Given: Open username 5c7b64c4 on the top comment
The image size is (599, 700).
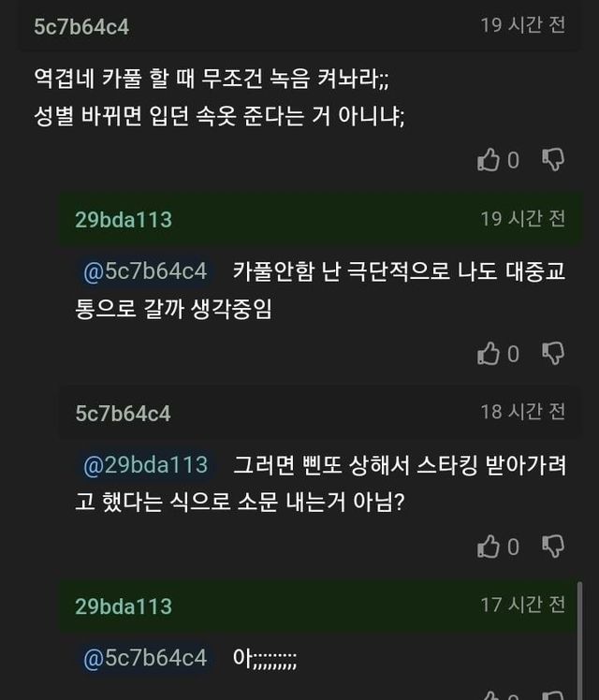Looking at the screenshot, I should coord(81,26).
